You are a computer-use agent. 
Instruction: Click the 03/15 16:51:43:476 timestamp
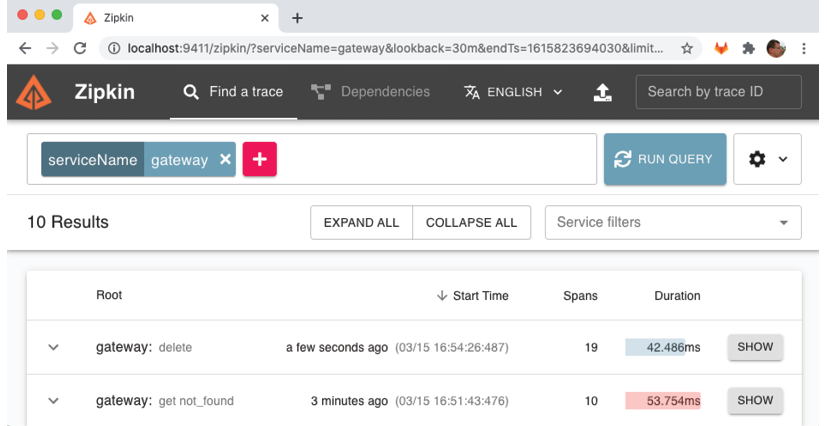click(452, 401)
